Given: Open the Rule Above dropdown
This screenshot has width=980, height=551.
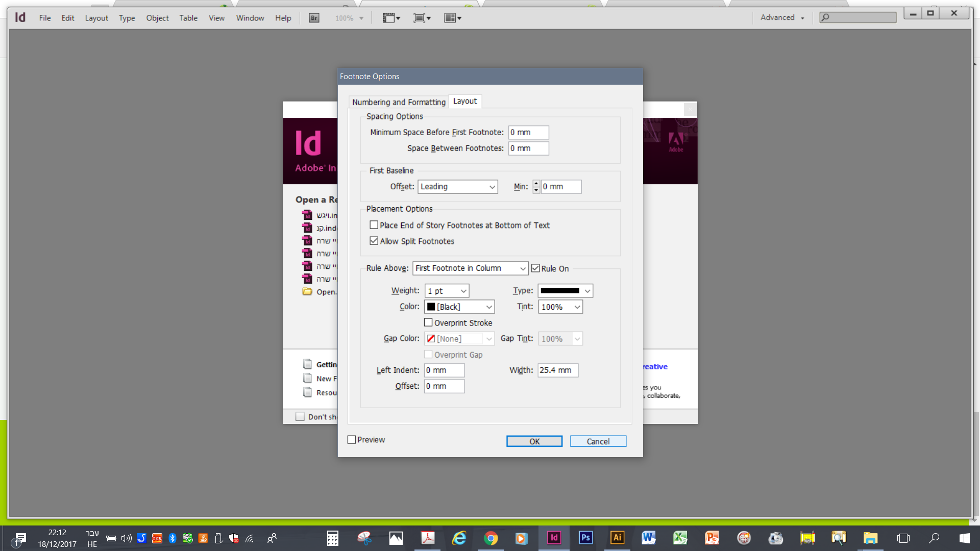Looking at the screenshot, I should coord(470,268).
